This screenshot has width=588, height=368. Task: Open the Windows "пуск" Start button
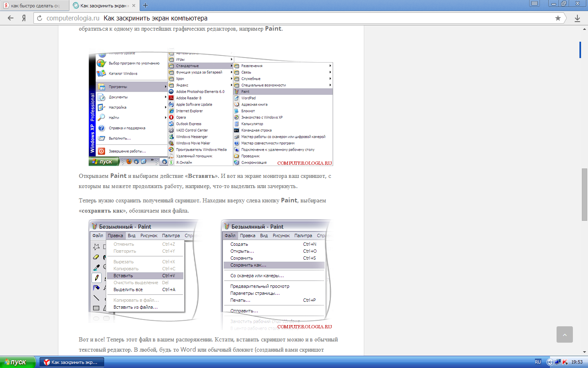coord(18,362)
